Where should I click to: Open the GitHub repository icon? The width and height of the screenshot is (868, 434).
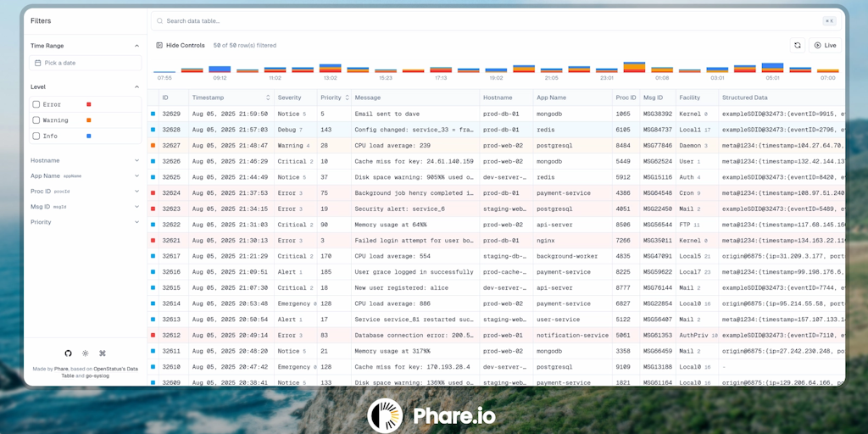coord(69,353)
